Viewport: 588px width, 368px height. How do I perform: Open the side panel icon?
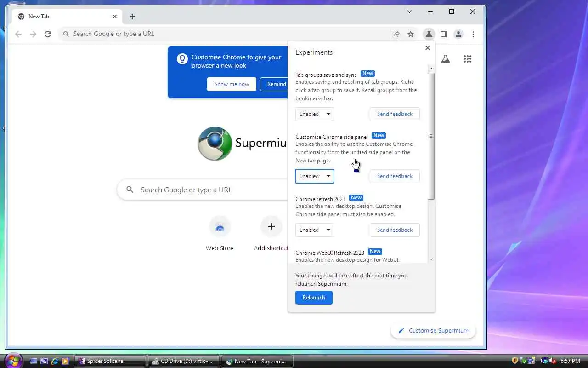pos(444,34)
